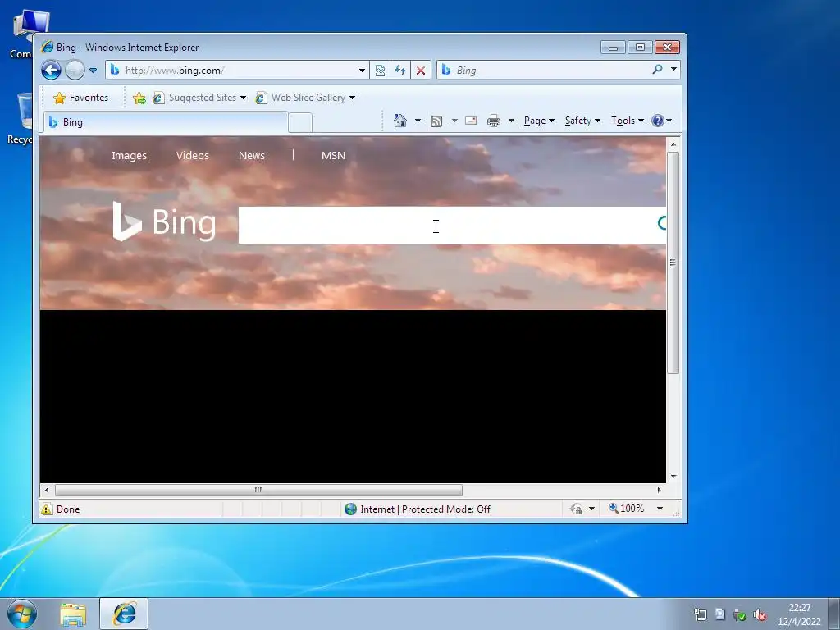
Task: Click 'Internet | Protected Mode: Off' status text
Action: (426, 509)
